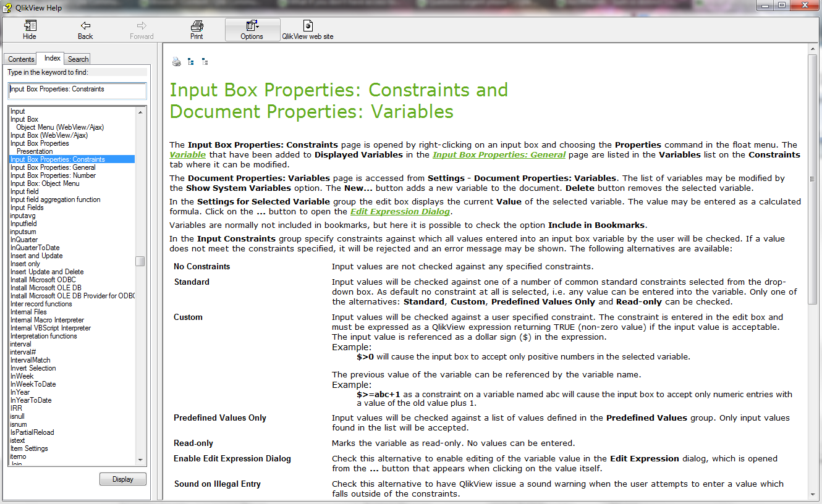Select "Internal VBScript Interpreter" index entry
The image size is (822, 504).
pos(51,328)
